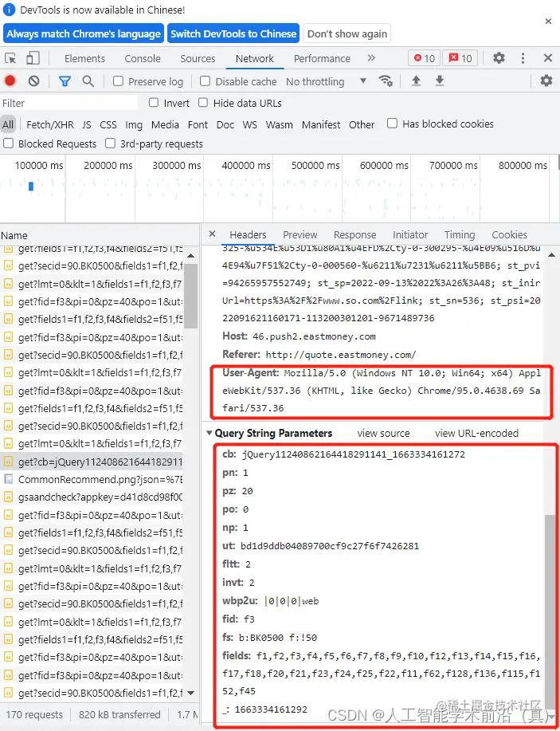Open the request Cookies tab
560x731 pixels.
click(x=510, y=234)
